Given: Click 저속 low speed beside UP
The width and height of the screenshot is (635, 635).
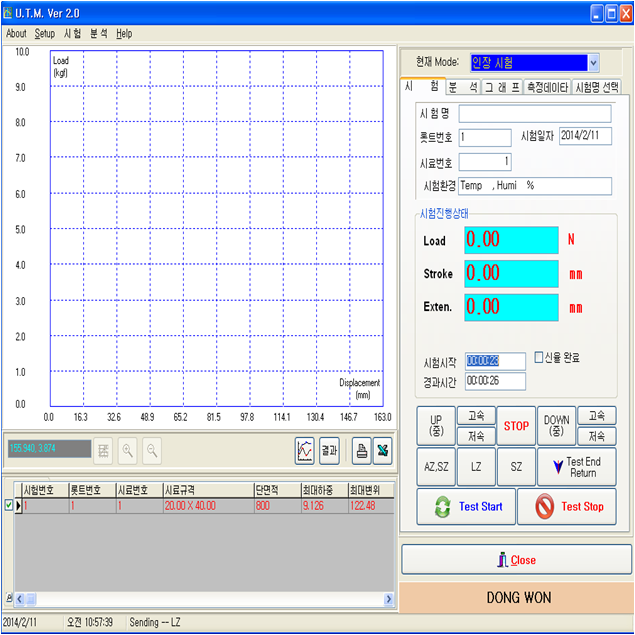Looking at the screenshot, I should pyautogui.click(x=476, y=436).
